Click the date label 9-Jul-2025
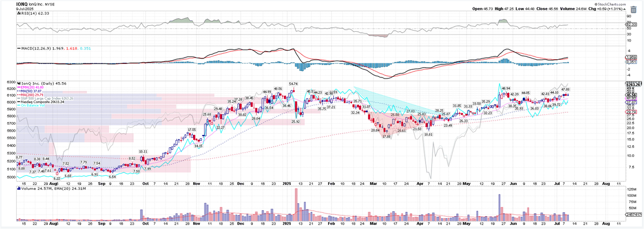The image size is (644, 229). tap(25, 9)
